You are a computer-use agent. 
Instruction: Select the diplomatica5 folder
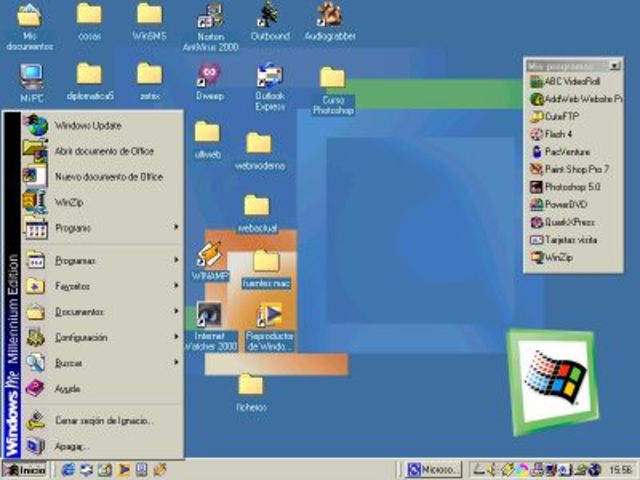tap(90, 82)
